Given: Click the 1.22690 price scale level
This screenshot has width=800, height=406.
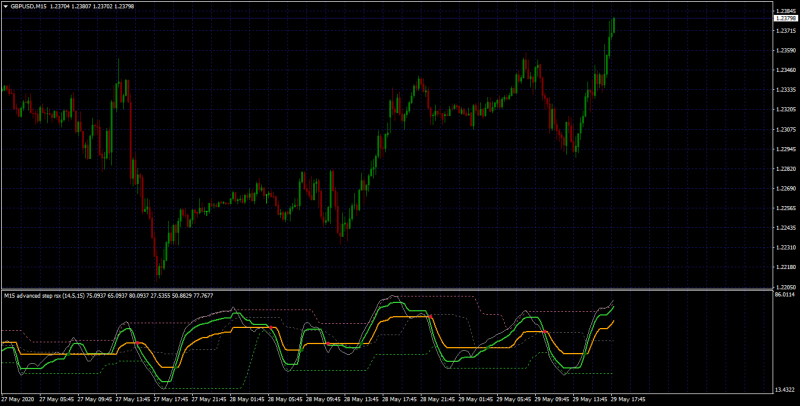Looking at the screenshot, I should [785, 188].
